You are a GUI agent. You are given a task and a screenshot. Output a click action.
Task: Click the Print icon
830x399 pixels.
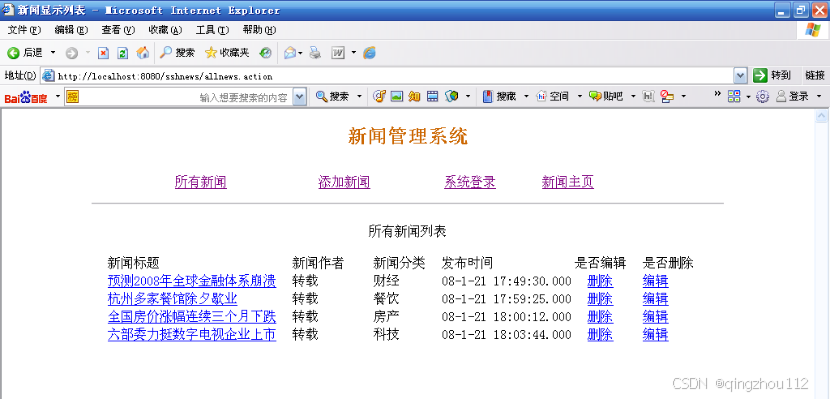(315, 53)
